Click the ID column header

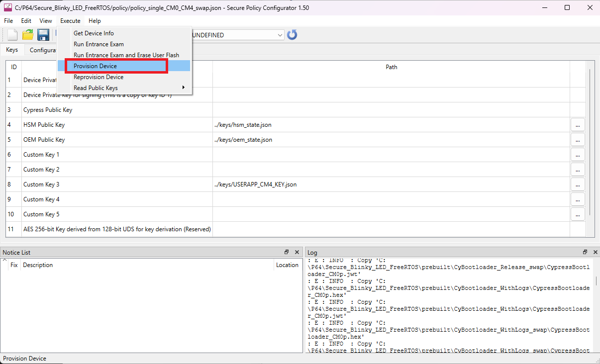(14, 67)
